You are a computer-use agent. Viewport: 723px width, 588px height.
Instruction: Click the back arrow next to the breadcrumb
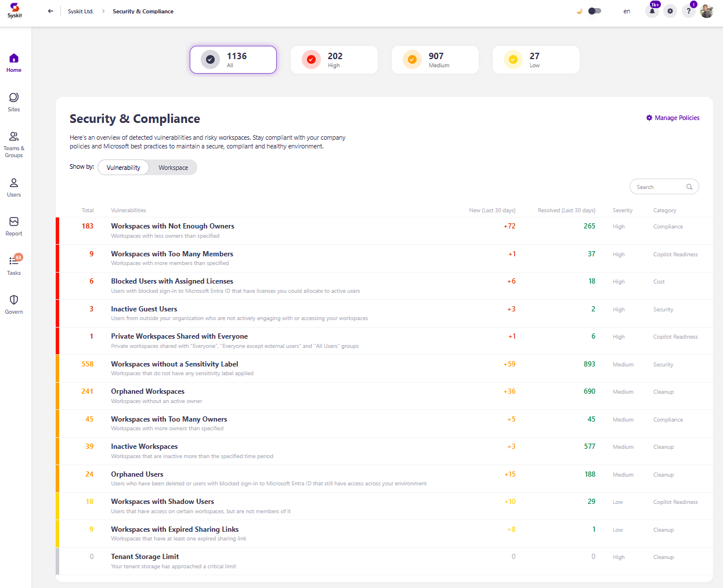pyautogui.click(x=50, y=11)
